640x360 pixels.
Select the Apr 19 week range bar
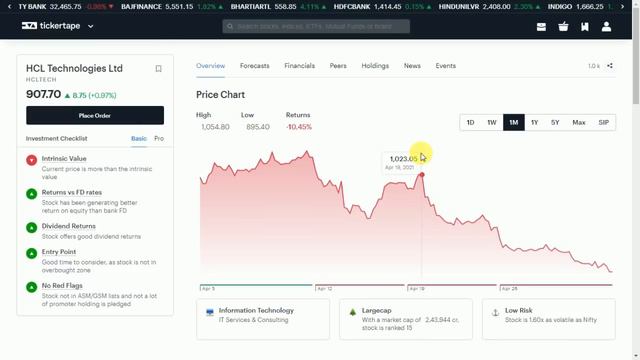tap(452, 285)
